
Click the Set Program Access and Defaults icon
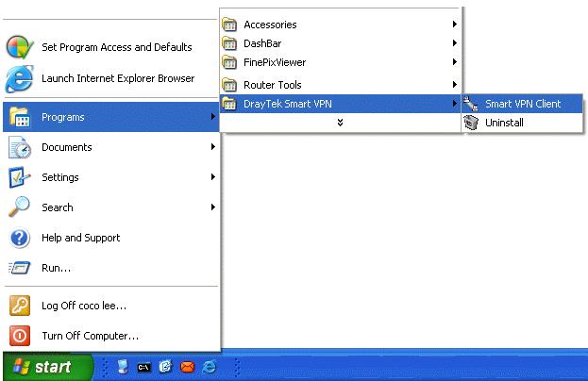[20, 47]
